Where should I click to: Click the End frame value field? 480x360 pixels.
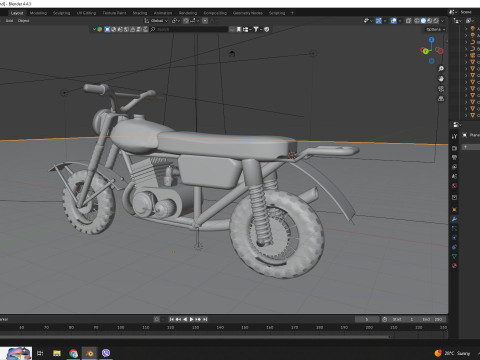[432, 319]
